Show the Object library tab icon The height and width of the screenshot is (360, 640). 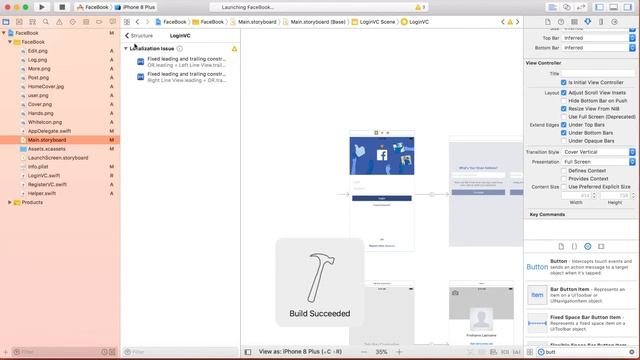(588, 247)
